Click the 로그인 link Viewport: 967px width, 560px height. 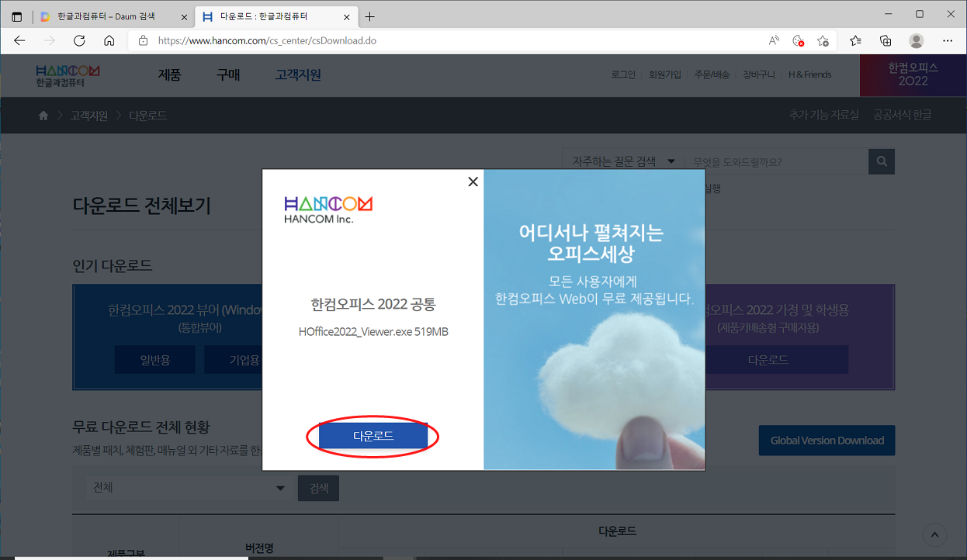click(623, 74)
